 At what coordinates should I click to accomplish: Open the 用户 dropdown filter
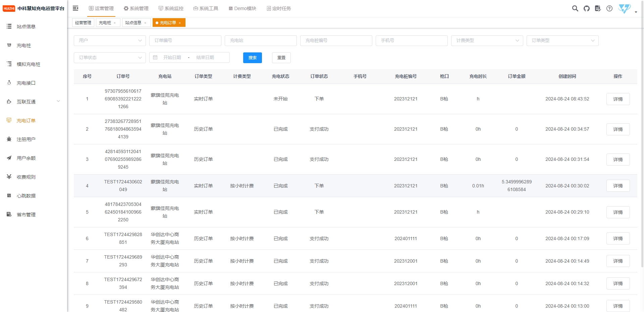point(110,40)
